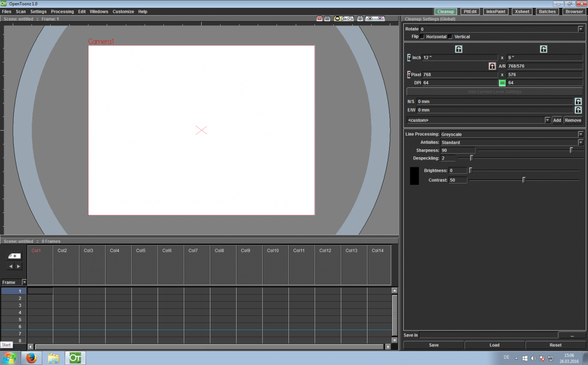Image resolution: width=588 pixels, height=365 pixels.
Task: Open the Windows menu
Action: tap(99, 11)
